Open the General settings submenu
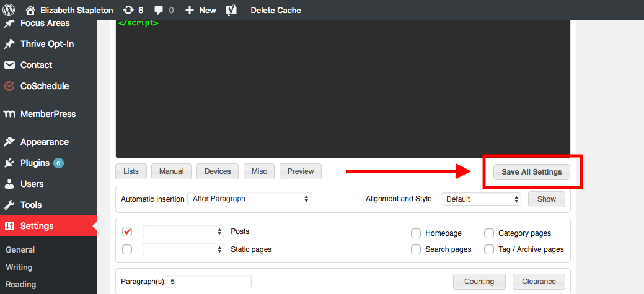644x294 pixels. click(20, 249)
